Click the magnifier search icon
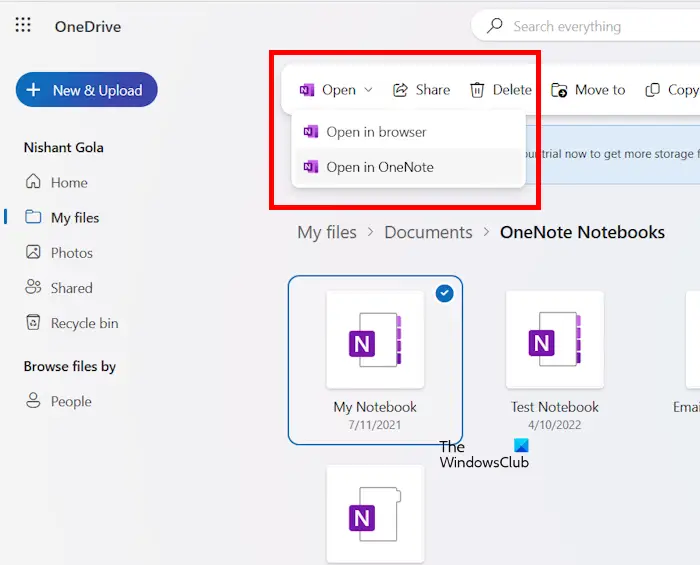The height and width of the screenshot is (565, 700). [495, 26]
